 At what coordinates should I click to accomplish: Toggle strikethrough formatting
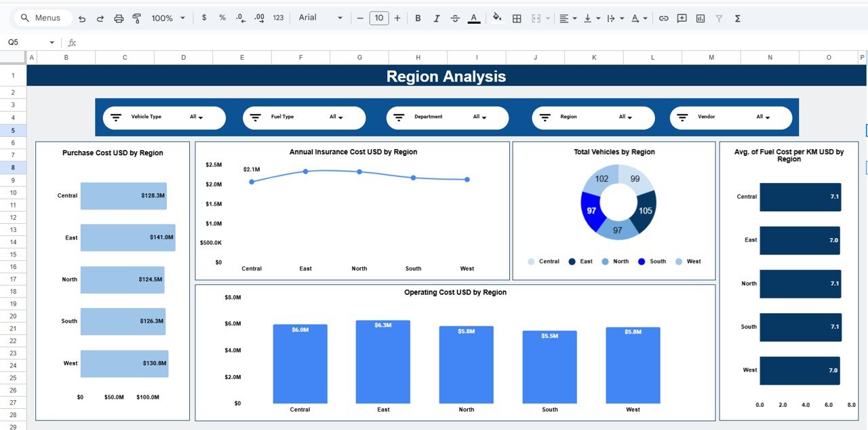click(x=455, y=18)
